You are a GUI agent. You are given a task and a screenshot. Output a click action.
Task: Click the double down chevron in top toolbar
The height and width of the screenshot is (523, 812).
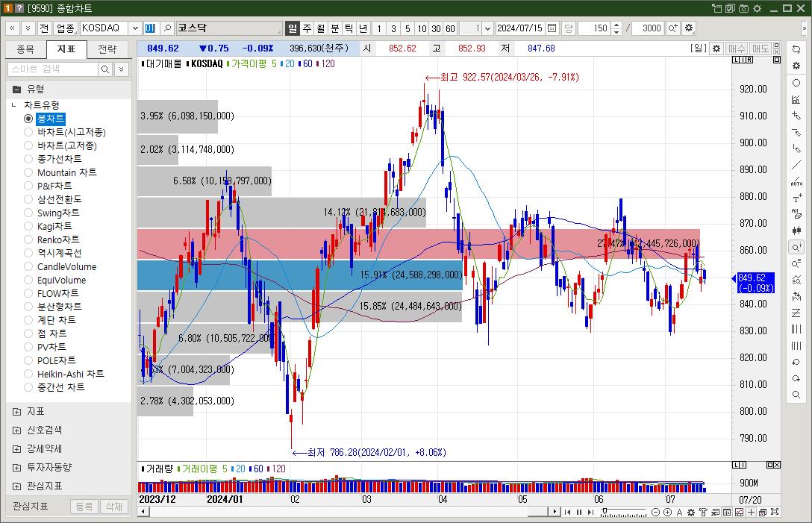pyautogui.click(x=28, y=28)
